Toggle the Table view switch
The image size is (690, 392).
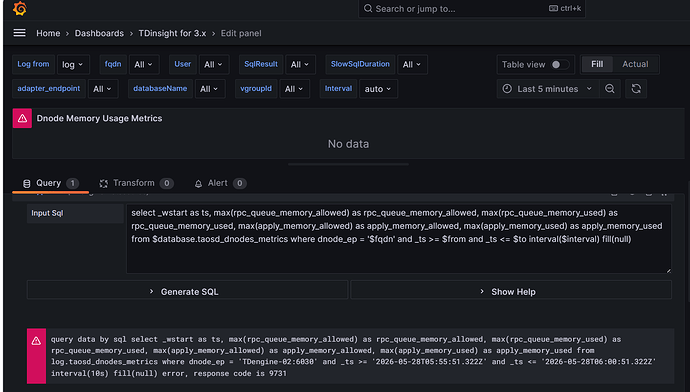coord(560,65)
